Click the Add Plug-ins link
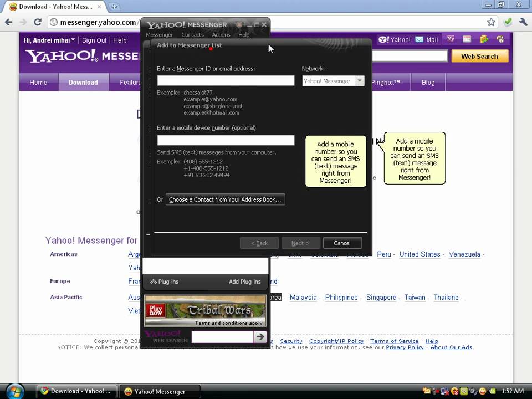The width and height of the screenshot is (532, 399). click(244, 282)
